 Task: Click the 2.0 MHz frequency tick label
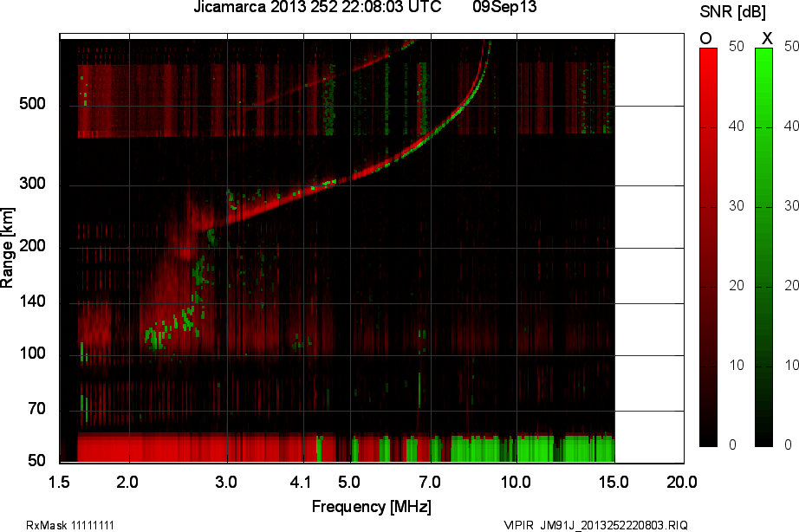(x=127, y=482)
